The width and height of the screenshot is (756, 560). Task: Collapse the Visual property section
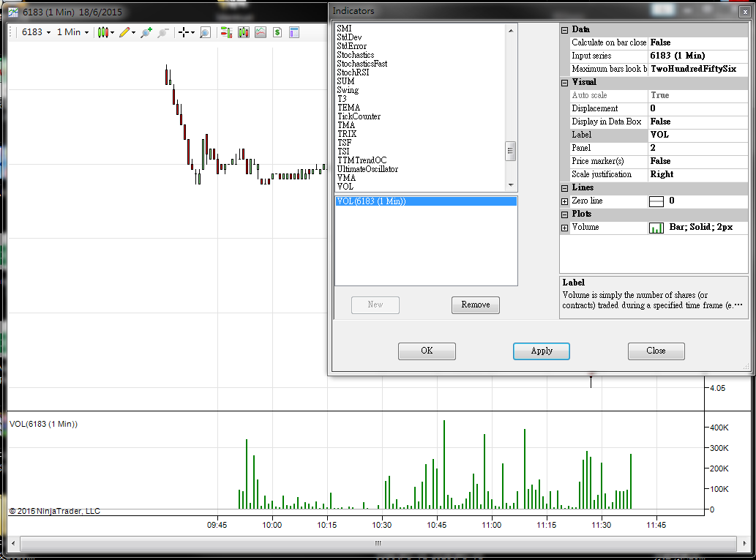point(564,83)
